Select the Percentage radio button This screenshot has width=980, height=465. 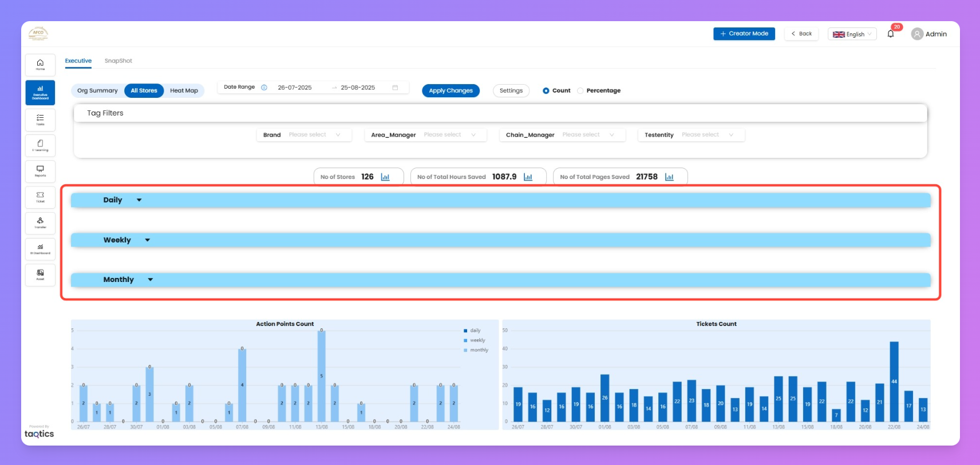(x=580, y=91)
